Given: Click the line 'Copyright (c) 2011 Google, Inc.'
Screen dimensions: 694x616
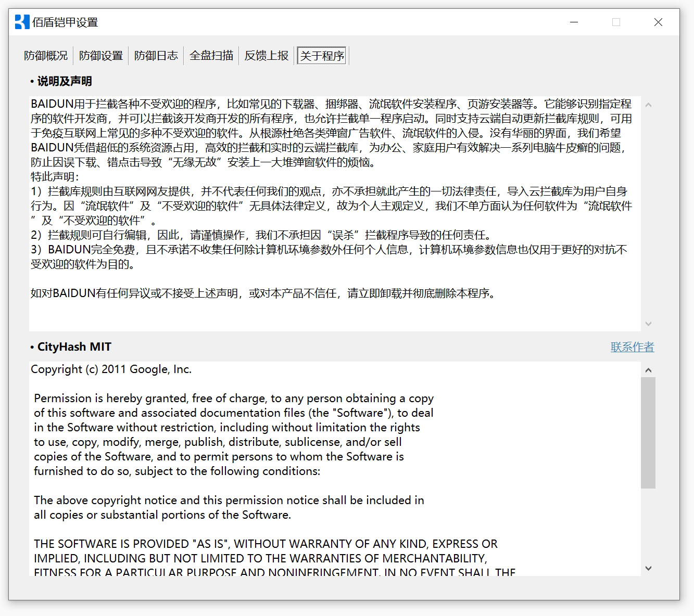Looking at the screenshot, I should [x=111, y=369].
